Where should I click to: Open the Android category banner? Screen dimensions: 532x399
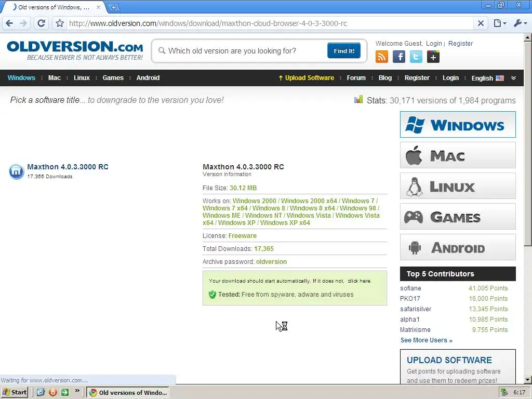458,247
